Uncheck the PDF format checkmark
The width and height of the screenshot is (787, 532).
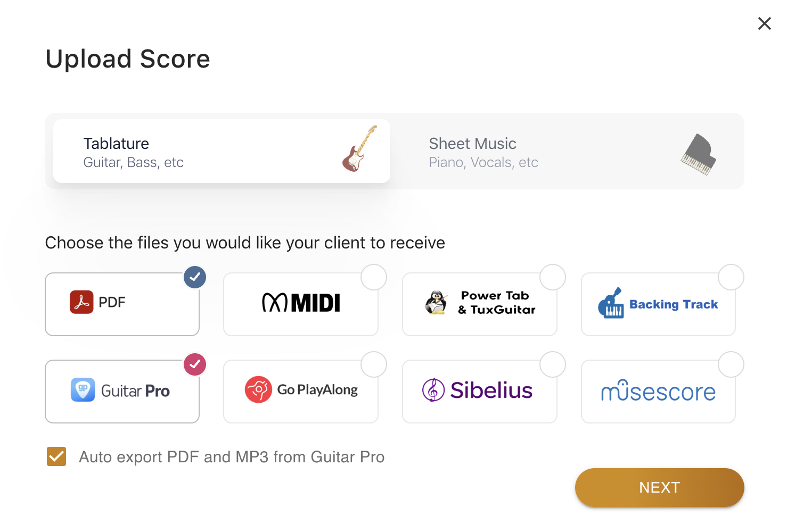pyautogui.click(x=195, y=277)
